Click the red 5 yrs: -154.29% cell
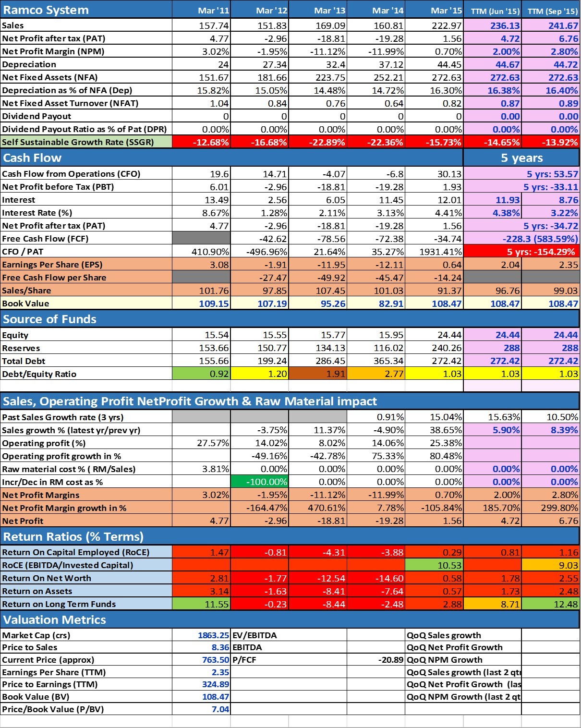Screen dimensions: 581x728 click(521, 252)
